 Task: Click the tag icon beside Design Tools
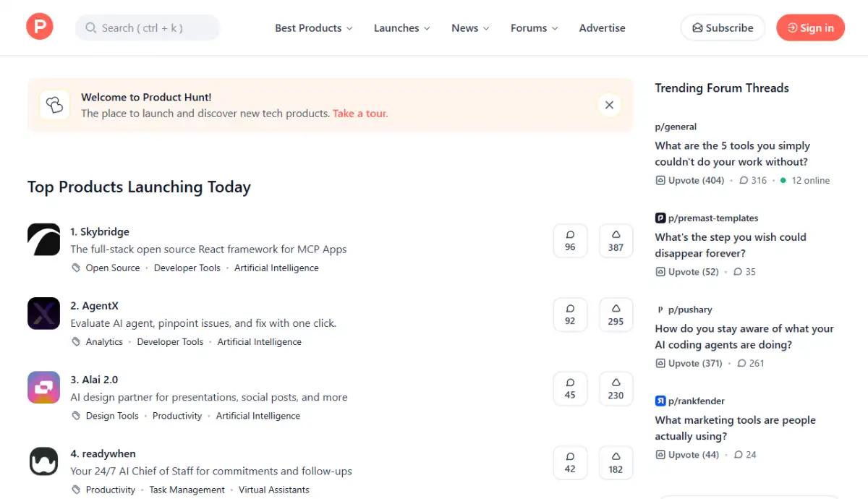[x=76, y=415]
